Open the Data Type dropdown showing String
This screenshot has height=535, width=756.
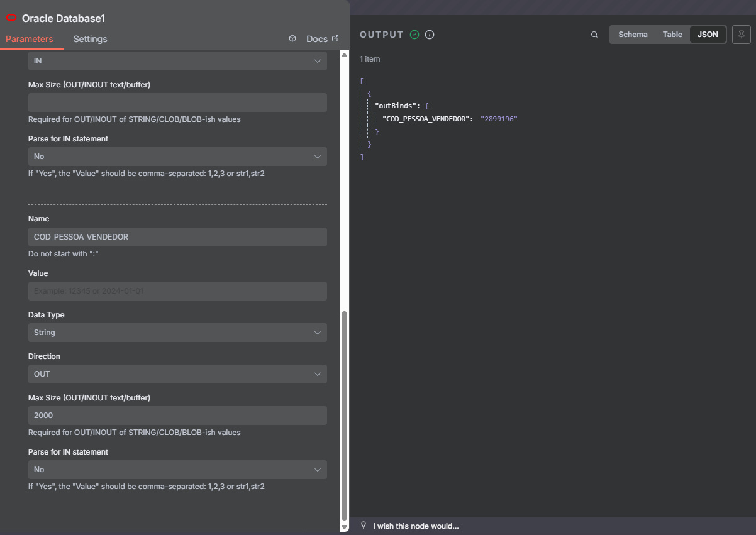177,333
